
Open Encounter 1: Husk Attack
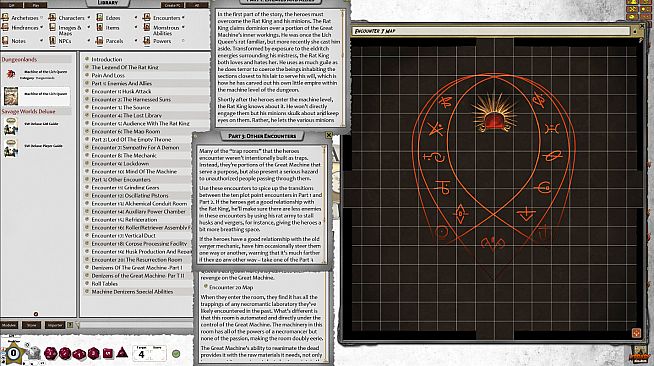[121, 91]
